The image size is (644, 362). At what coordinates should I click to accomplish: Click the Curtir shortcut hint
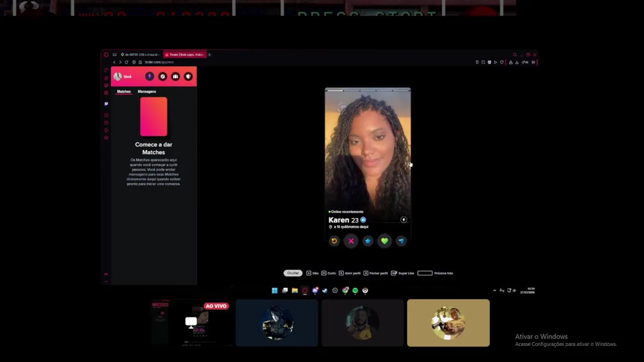[329, 273]
